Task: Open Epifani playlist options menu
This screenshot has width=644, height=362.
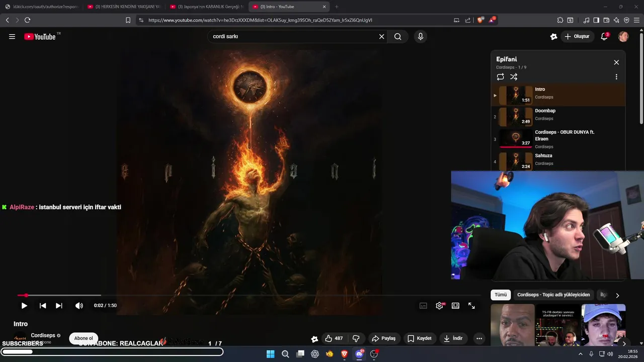Action: [616, 77]
